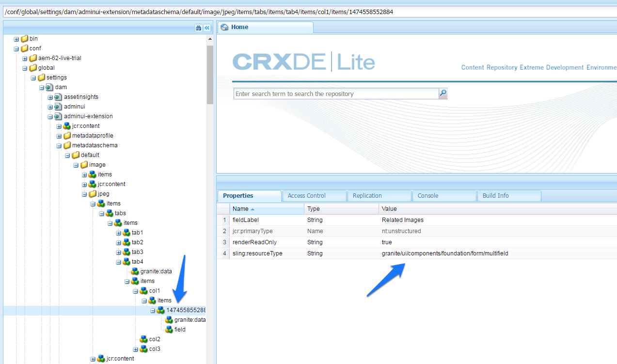Screen dimensions: 617x364
Task: Click the tab1 node icon
Action: click(x=127, y=233)
